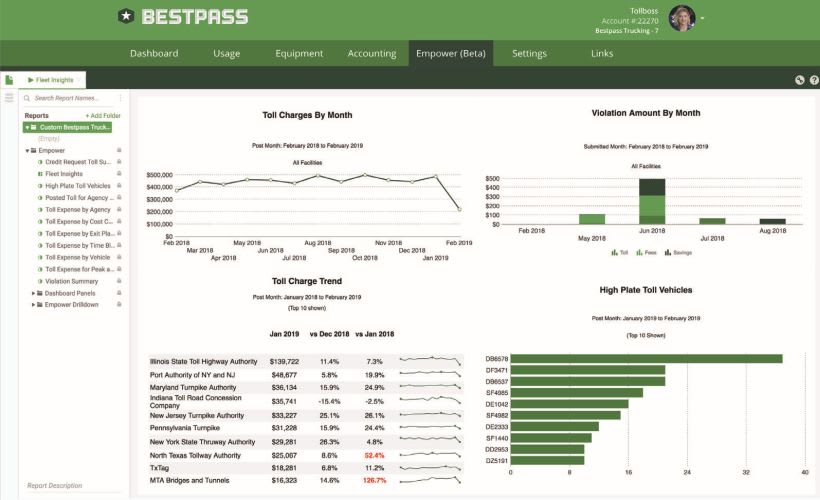
Task: Collapse the Custom Bestpass Truck... folder
Action: point(27,127)
